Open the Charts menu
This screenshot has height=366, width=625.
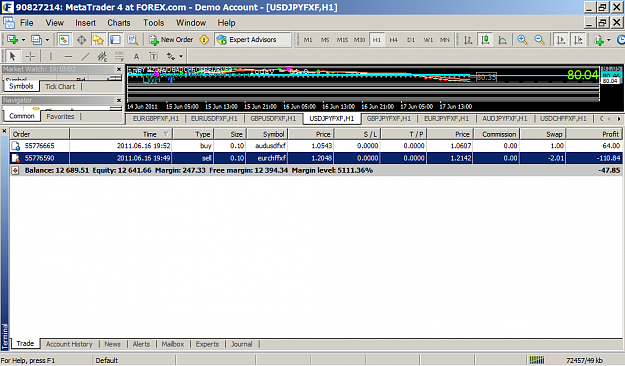click(119, 23)
